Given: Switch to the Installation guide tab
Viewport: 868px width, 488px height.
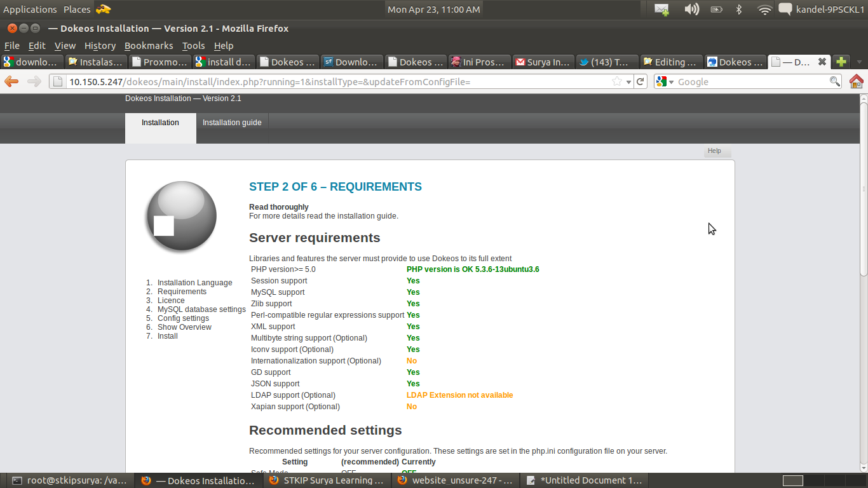Looking at the screenshot, I should [x=232, y=123].
